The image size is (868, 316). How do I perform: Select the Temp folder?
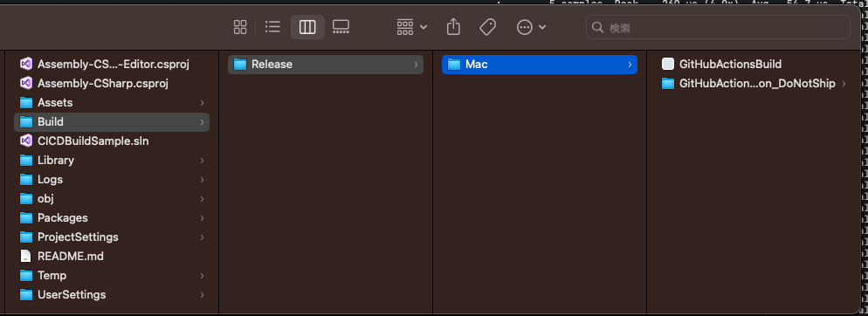point(111,276)
